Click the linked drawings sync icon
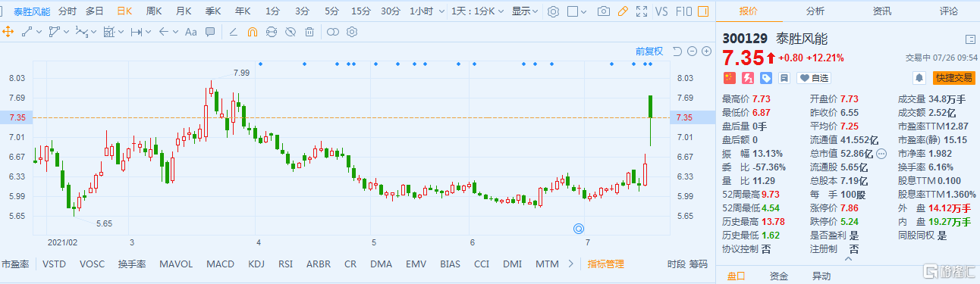Screen dimensions: 980x284 pos(272,32)
